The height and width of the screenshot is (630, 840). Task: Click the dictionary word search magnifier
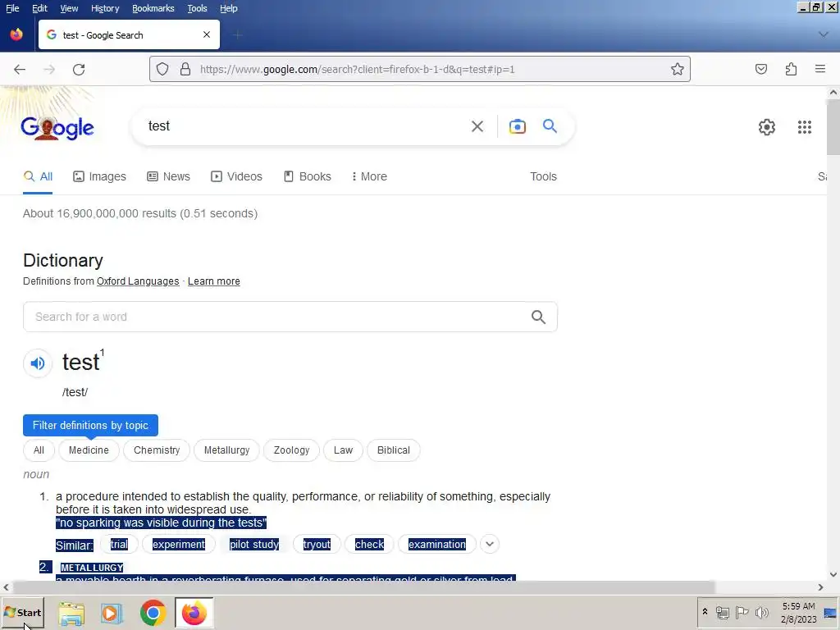point(538,317)
